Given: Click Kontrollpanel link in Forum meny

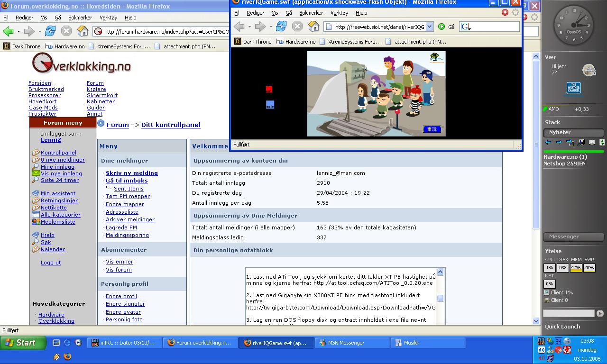Looking at the screenshot, I should [58, 153].
